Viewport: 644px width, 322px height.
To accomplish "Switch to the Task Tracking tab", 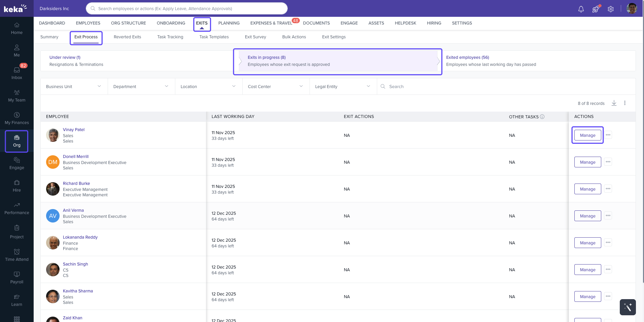I will (170, 37).
